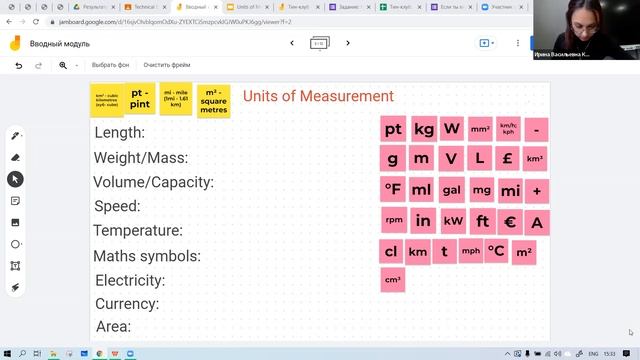Select pink sticky note "mg"
The image size is (640, 360).
pos(482,190)
